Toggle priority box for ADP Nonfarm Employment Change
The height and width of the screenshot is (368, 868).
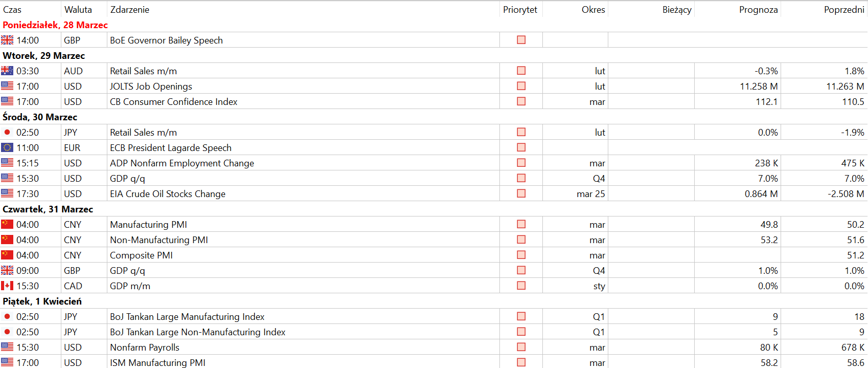click(x=521, y=163)
